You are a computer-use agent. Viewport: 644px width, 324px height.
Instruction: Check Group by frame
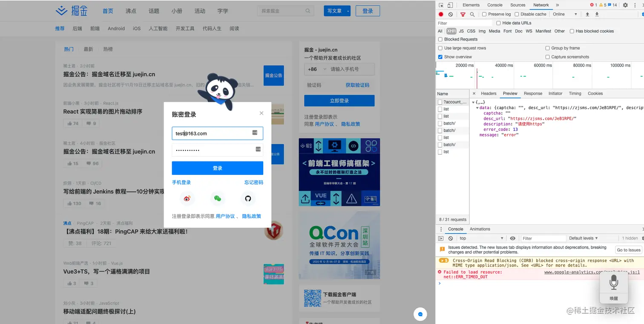(548, 48)
